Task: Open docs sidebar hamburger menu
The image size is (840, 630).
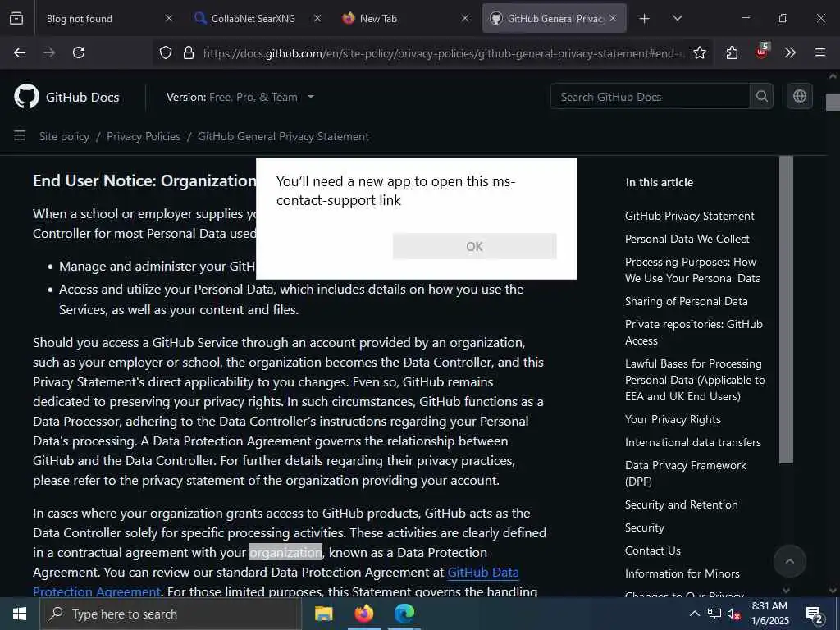Action: pos(20,135)
